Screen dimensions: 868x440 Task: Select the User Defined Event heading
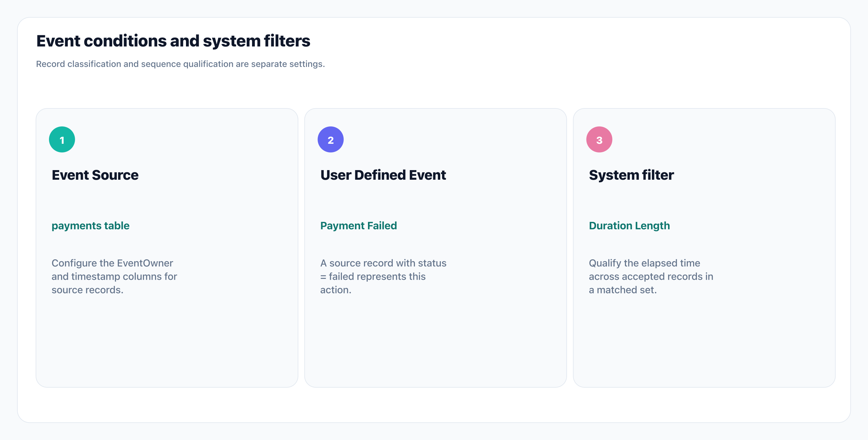[383, 175]
